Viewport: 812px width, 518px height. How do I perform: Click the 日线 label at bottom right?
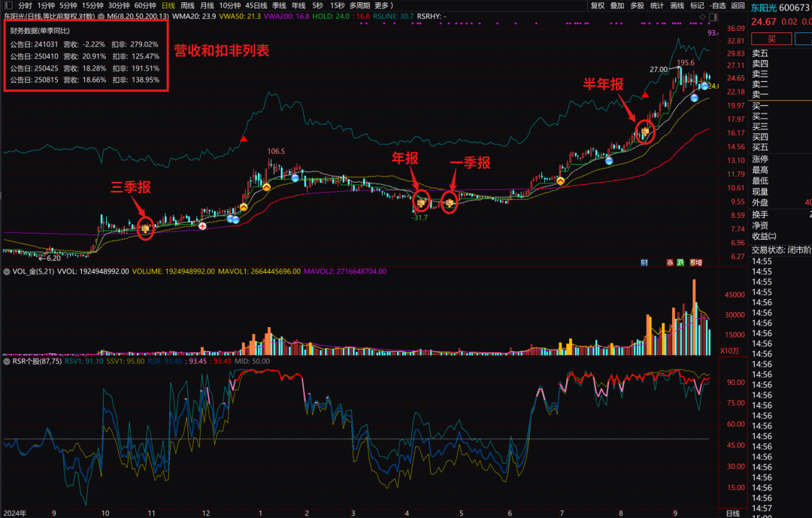click(733, 513)
